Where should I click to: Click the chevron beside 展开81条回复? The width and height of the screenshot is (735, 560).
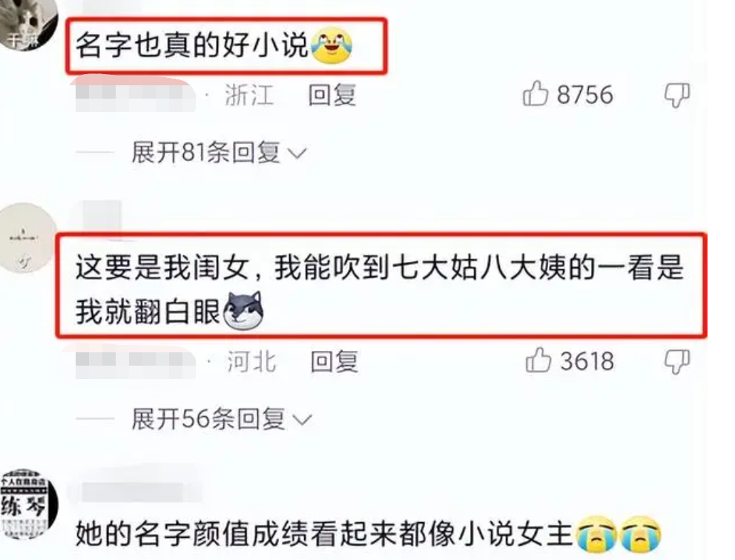point(297,154)
